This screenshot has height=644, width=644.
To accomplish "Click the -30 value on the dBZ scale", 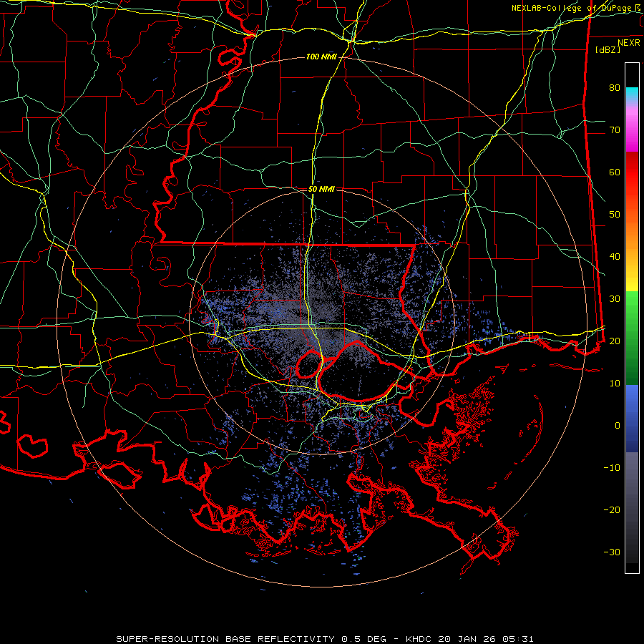I will pyautogui.click(x=612, y=552).
